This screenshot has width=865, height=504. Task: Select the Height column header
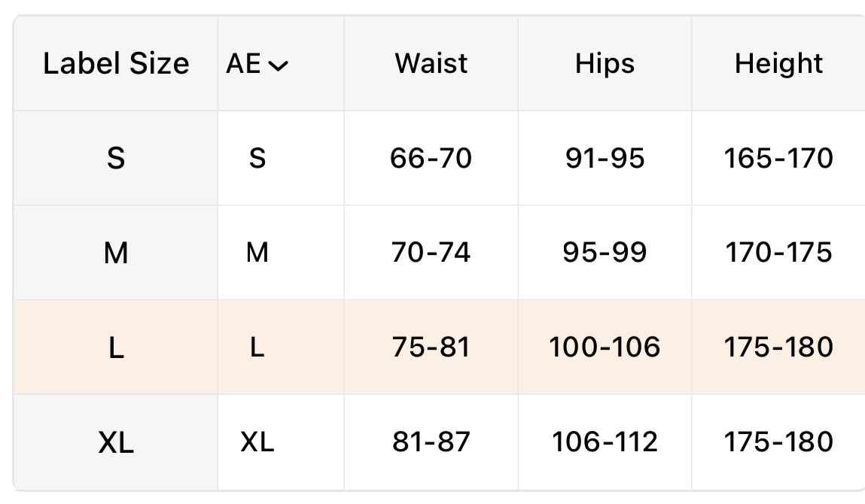(x=778, y=63)
